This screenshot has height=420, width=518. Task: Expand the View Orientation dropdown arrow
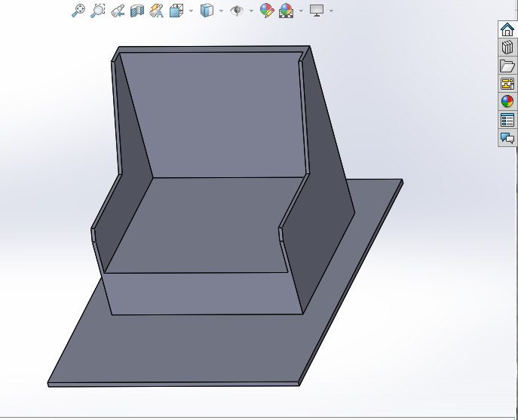click(x=192, y=11)
